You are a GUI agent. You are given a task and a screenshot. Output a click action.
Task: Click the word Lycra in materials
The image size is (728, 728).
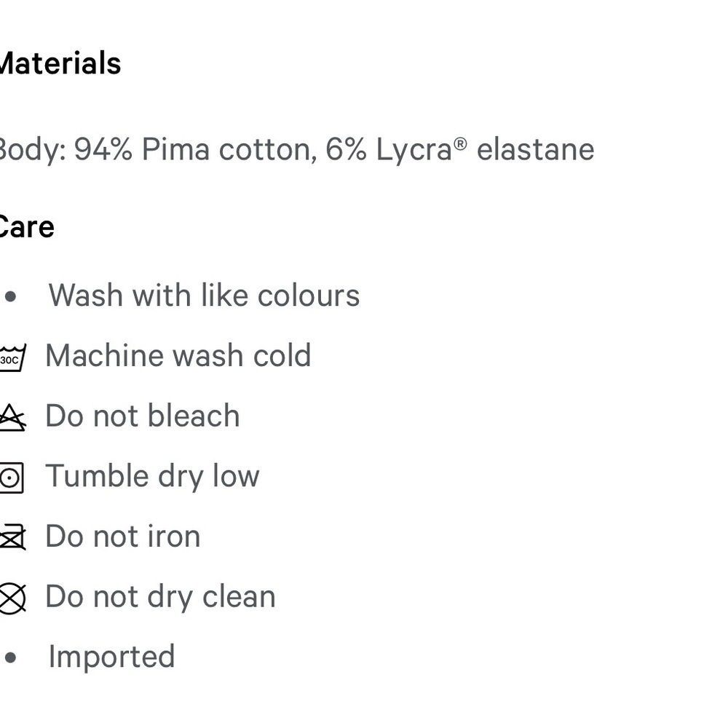tap(414, 151)
